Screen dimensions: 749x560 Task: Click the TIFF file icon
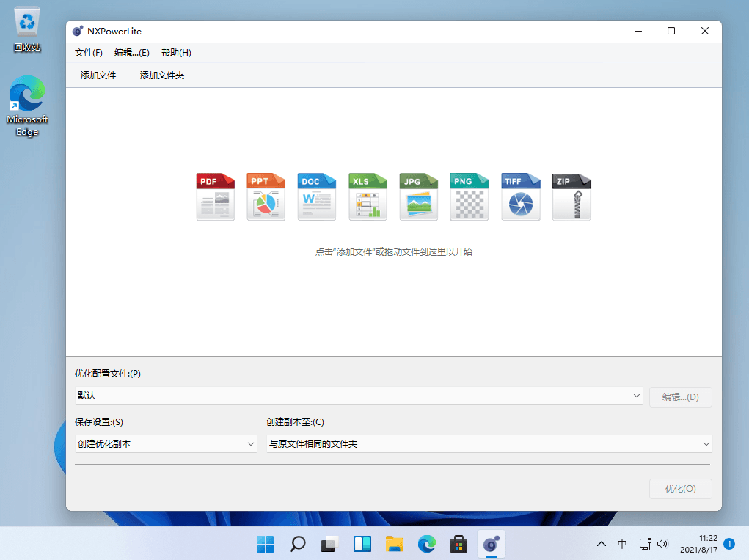click(x=521, y=196)
